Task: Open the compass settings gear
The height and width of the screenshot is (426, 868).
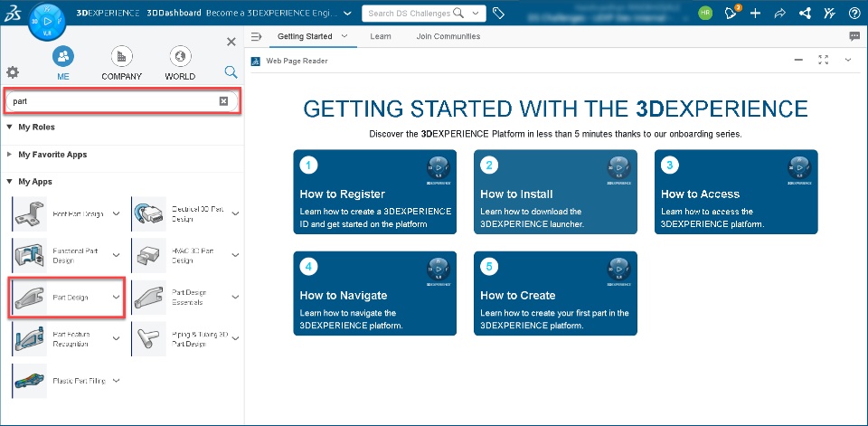Action: 13,72
